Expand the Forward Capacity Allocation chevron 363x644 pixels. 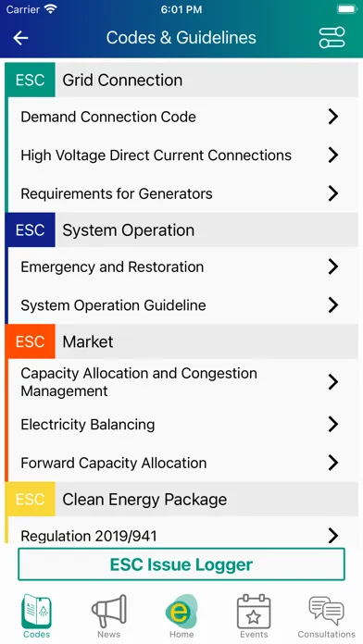click(333, 463)
